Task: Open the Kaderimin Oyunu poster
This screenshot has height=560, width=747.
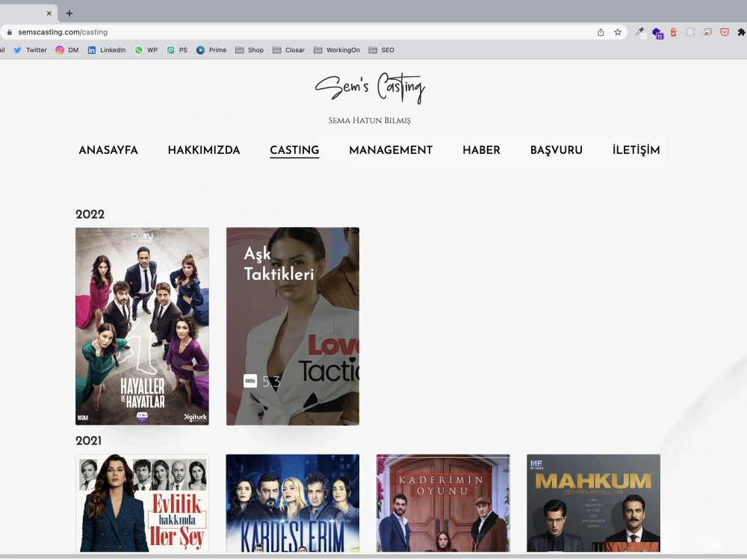Action: coord(443,503)
